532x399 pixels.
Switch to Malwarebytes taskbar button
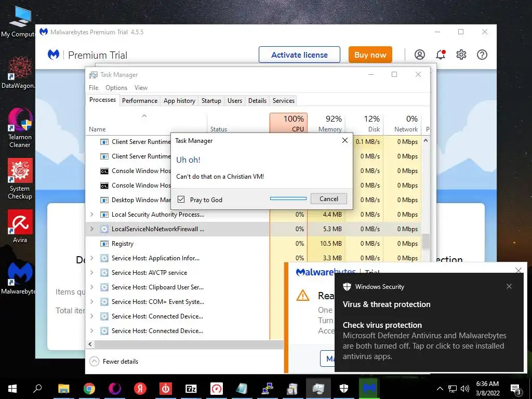(x=369, y=389)
